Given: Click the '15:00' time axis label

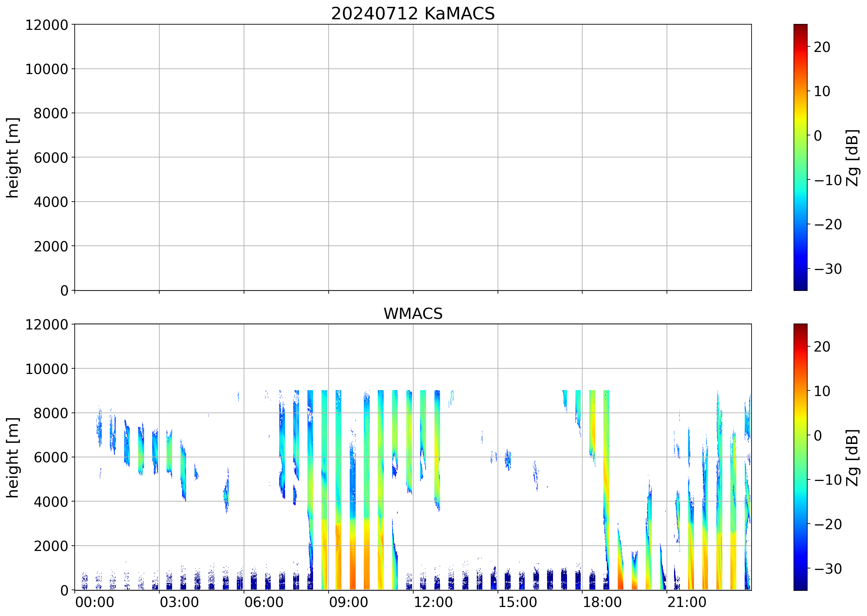Looking at the screenshot, I should 517,602.
